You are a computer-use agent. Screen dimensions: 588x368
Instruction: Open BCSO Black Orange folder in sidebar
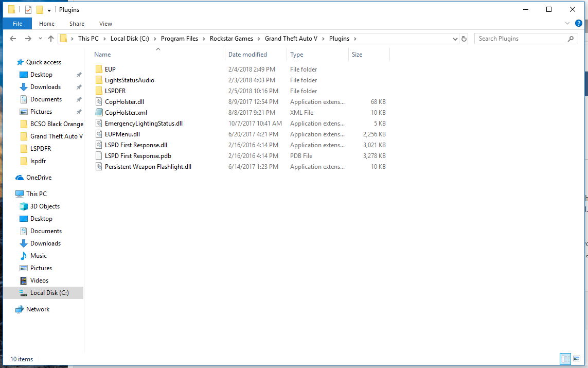(x=57, y=124)
